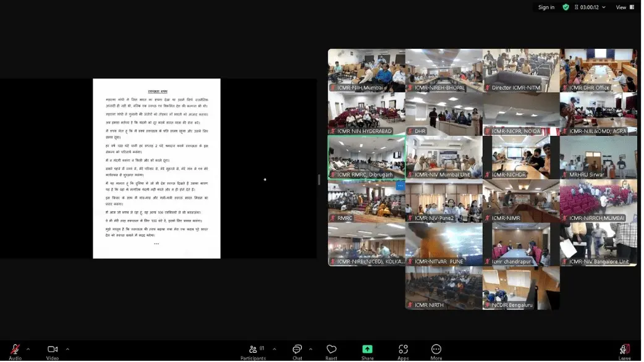This screenshot has width=644, height=362.
Task: Select the ICMR-NIMR video tile
Action: [x=521, y=201]
